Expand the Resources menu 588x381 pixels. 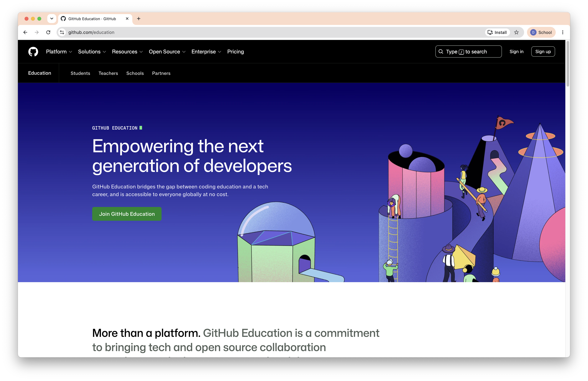pyautogui.click(x=127, y=52)
